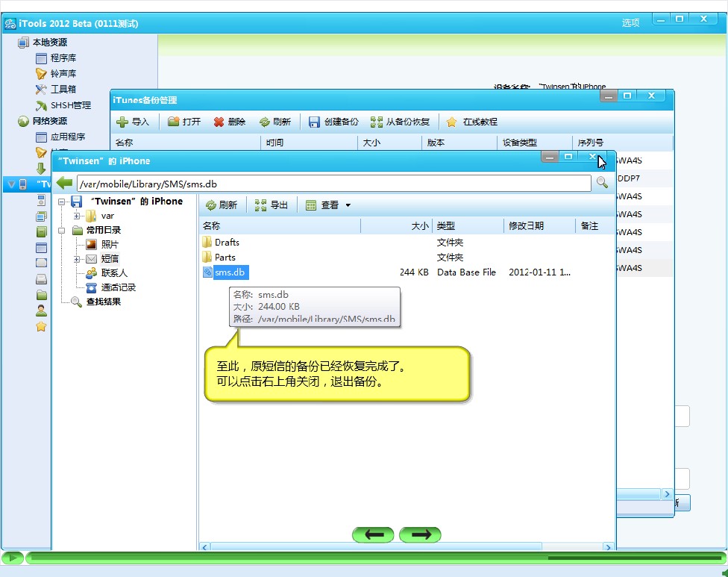
Task: Open the Drafts folder
Action: click(x=227, y=243)
